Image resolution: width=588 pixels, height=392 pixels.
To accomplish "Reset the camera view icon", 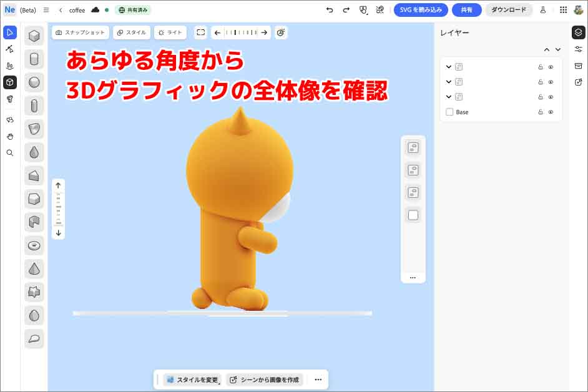I will (x=281, y=32).
